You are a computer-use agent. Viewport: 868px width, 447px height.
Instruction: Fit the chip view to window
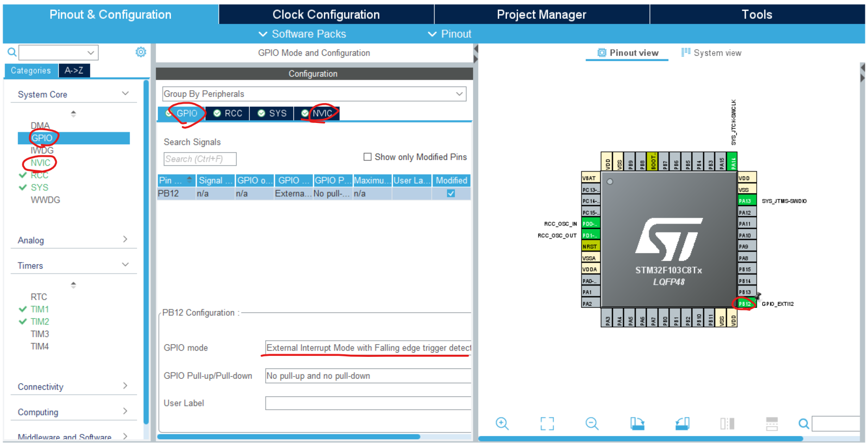coord(547,424)
